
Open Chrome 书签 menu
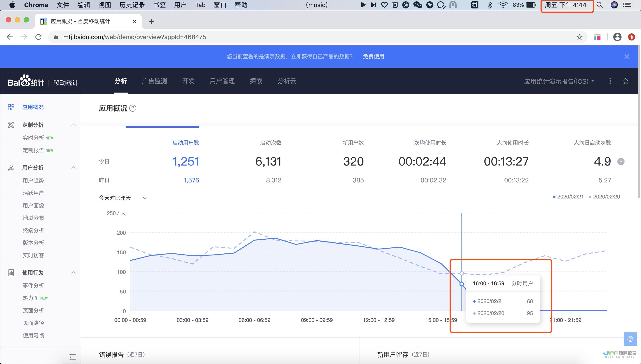point(160,5)
